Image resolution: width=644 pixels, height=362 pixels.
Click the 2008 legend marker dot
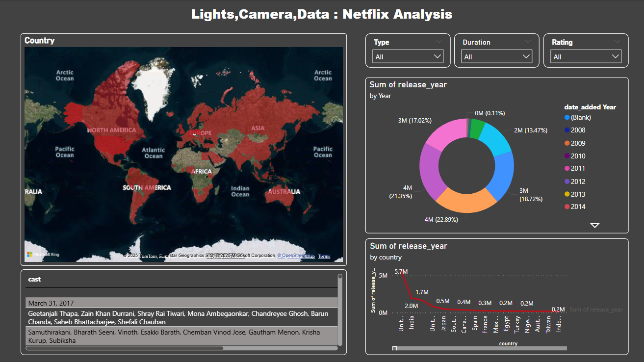567,130
